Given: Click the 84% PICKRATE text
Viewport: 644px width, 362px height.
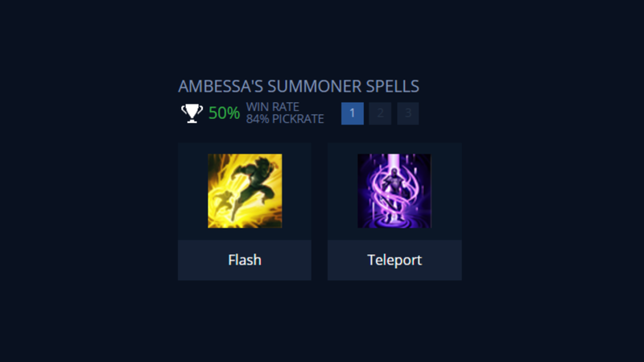Looking at the screenshot, I should pyautogui.click(x=285, y=119).
